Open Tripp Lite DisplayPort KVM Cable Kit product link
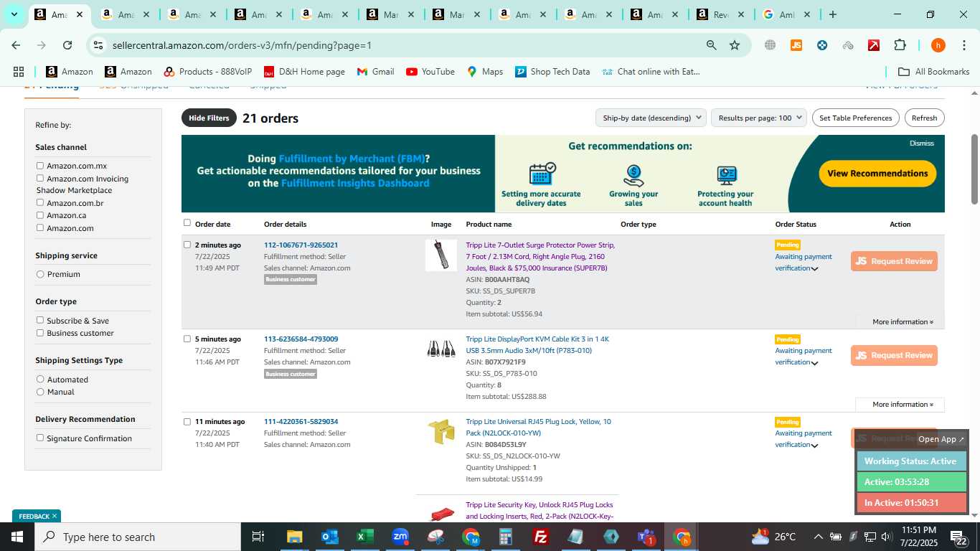This screenshot has width=980, height=551. point(537,344)
